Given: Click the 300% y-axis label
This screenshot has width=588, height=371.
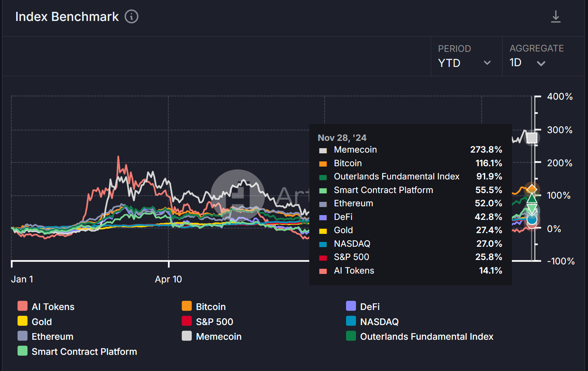Looking at the screenshot, I should point(560,130).
